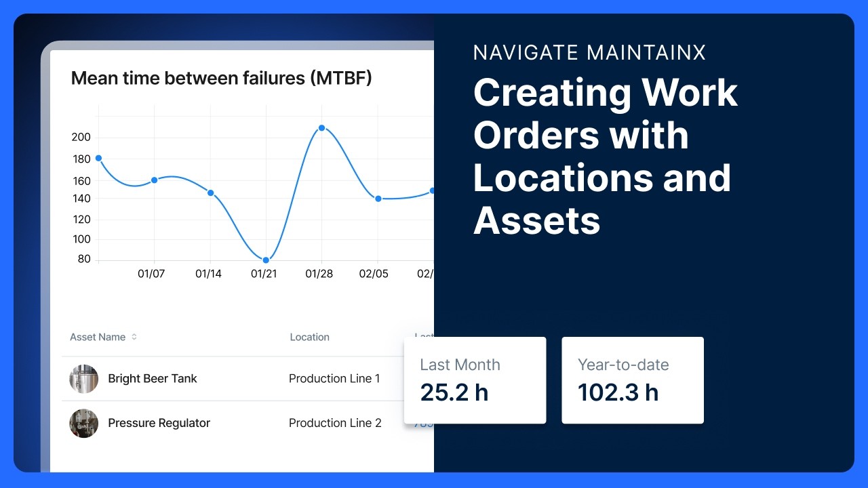868x488 pixels.
Task: Select the first MTBF data point near 180
Action: coord(98,158)
